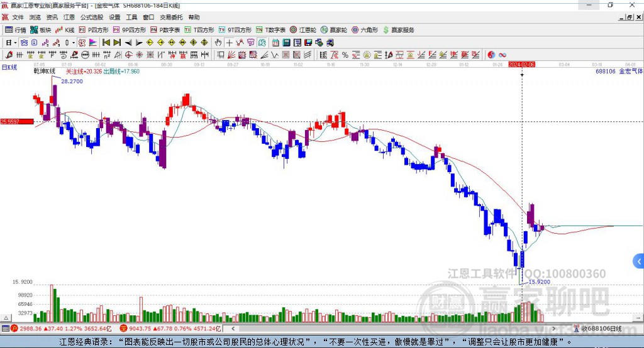This screenshot has height=348, width=644.
Task: Expand the candlestick style dropdown arrow
Action: [74, 42]
